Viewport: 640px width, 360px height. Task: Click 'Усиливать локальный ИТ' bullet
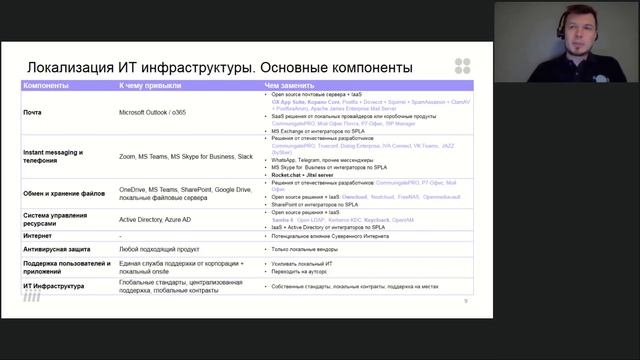coord(302,264)
